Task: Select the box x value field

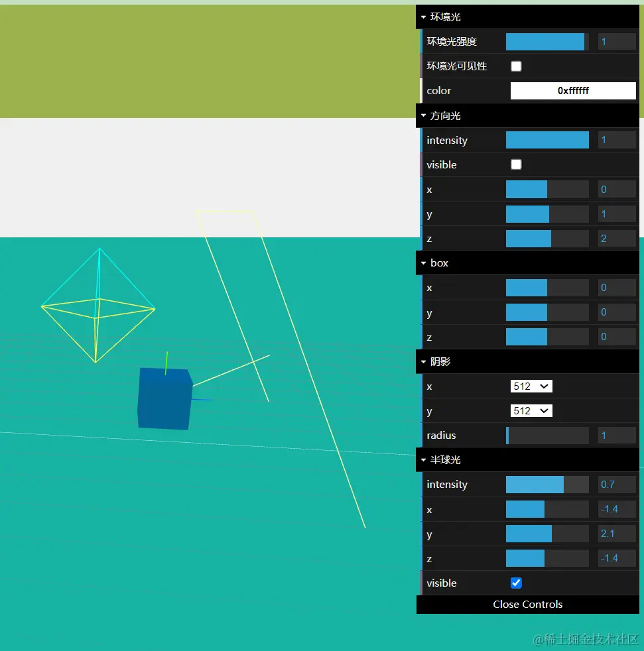Action: point(617,287)
